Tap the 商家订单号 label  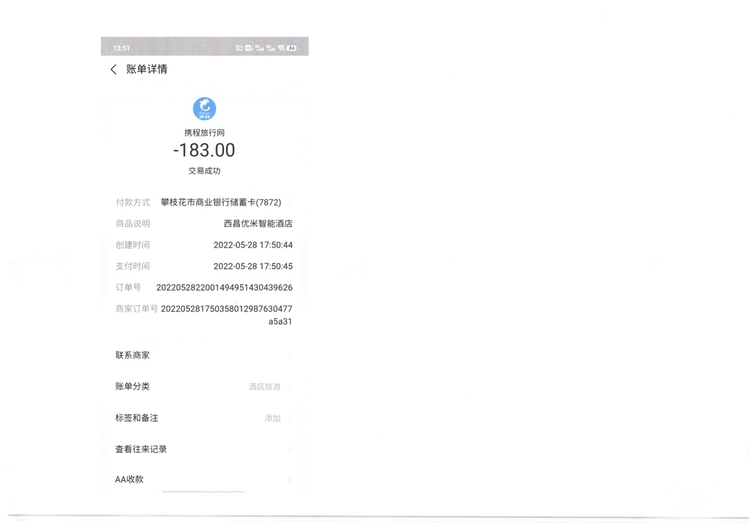pyautogui.click(x=137, y=309)
